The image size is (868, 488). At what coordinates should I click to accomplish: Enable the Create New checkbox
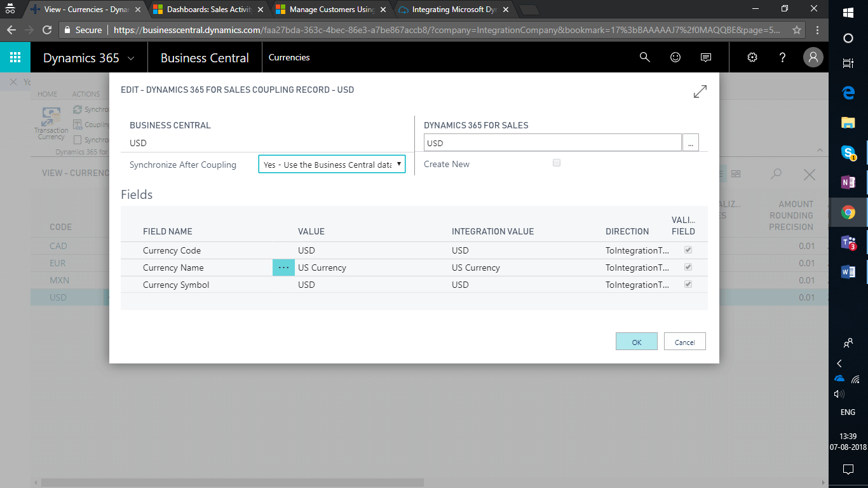(x=557, y=163)
